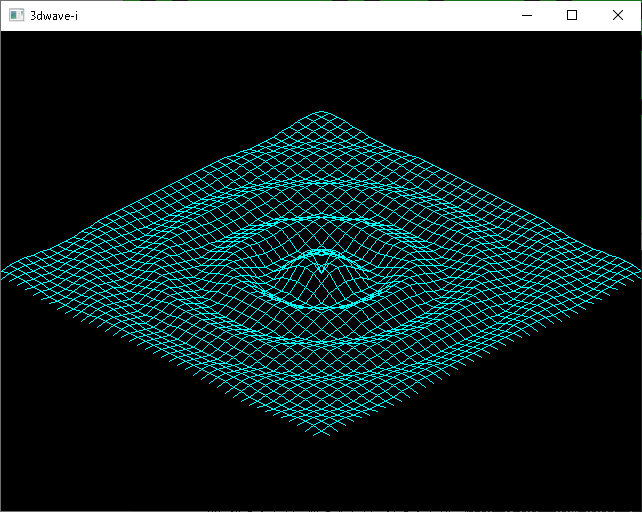The width and height of the screenshot is (642, 512).
Task: Click the 3dwave-i app icon in title bar
Action: pos(16,16)
